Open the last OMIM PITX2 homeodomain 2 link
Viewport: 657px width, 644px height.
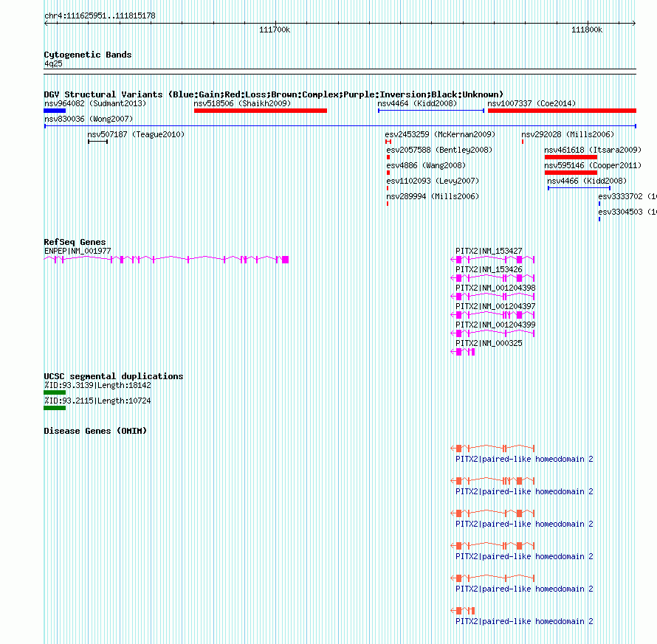[x=524, y=621]
